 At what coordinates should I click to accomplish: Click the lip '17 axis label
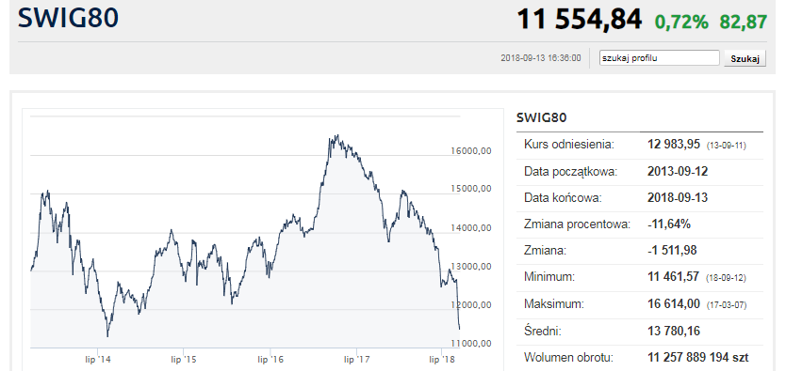(x=356, y=359)
